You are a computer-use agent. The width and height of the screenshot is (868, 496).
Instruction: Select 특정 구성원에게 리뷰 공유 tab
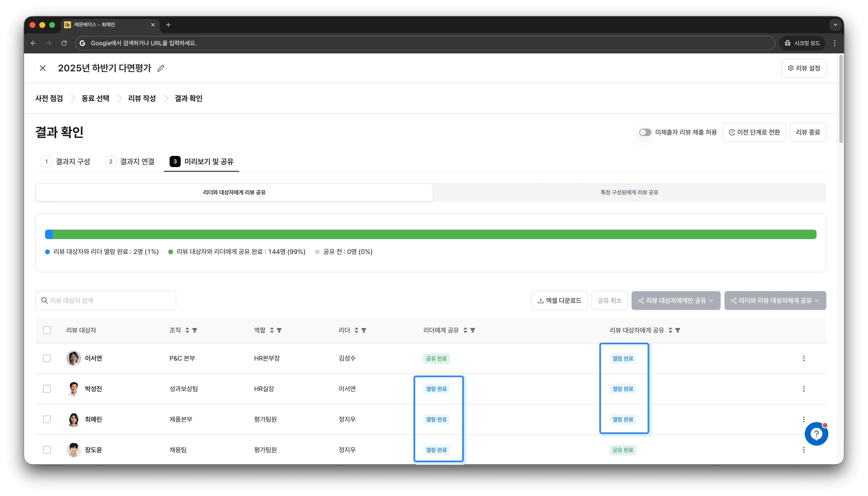(629, 192)
